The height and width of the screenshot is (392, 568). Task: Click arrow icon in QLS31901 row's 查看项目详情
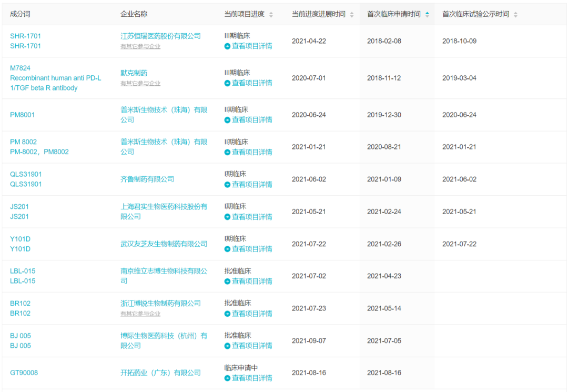click(x=228, y=185)
